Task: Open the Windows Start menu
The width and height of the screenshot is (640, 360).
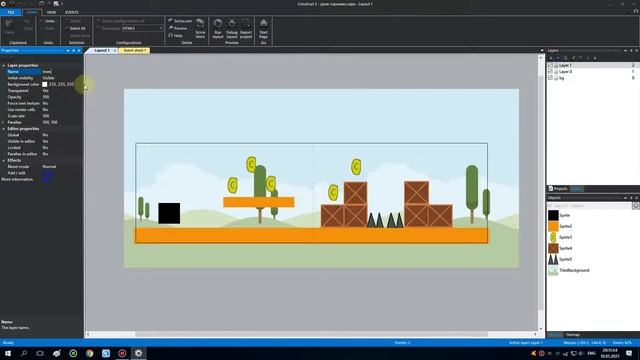Action: 8,353
